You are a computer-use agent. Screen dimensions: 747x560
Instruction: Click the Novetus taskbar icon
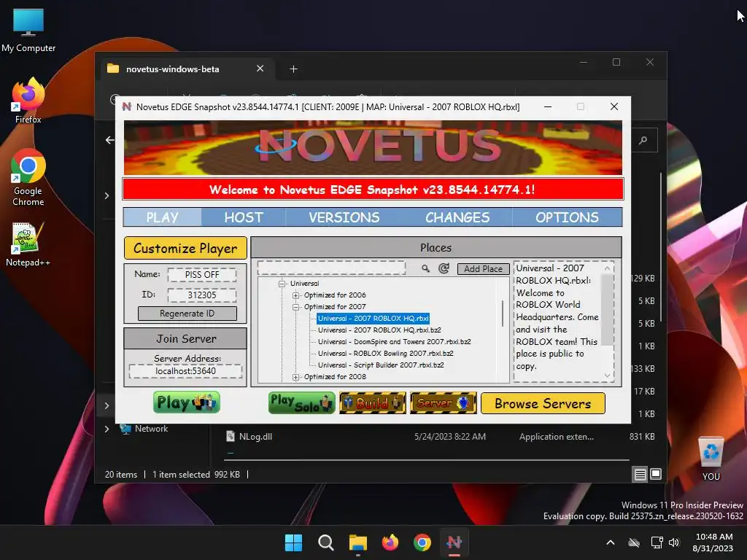pyautogui.click(x=454, y=542)
